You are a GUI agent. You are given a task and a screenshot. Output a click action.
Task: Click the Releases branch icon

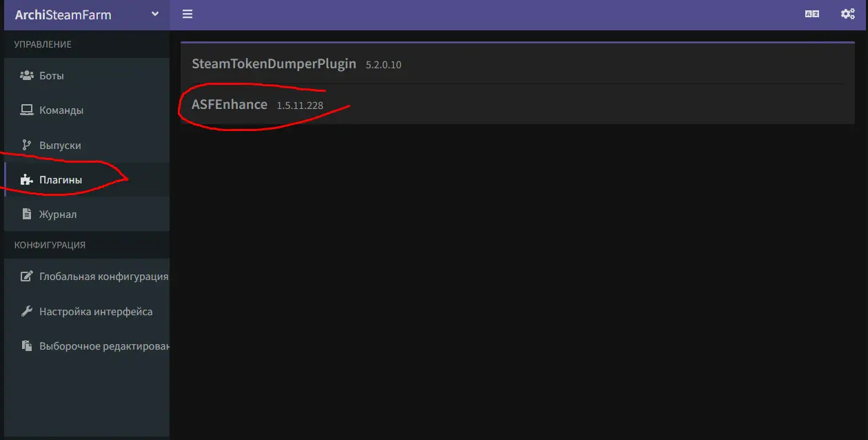[x=26, y=146]
